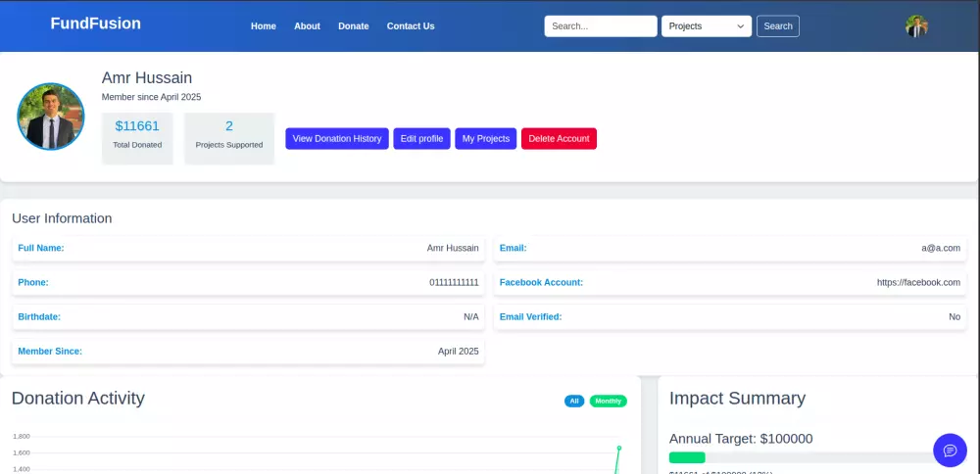Open the chat bubble icon button
This screenshot has height=474, width=980.
(x=950, y=450)
